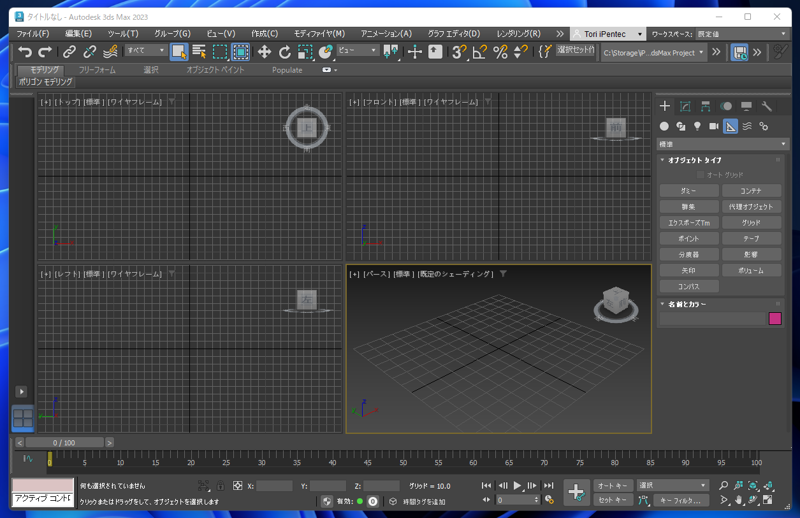Viewport: 800px width, 518px height.
Task: Open magenta object color swatch
Action: tap(775, 318)
